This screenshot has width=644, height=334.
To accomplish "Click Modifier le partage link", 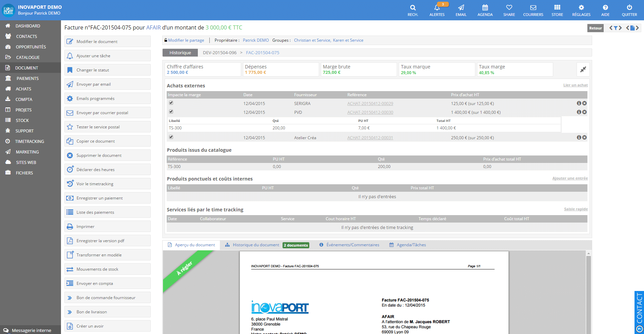I will click(186, 40).
